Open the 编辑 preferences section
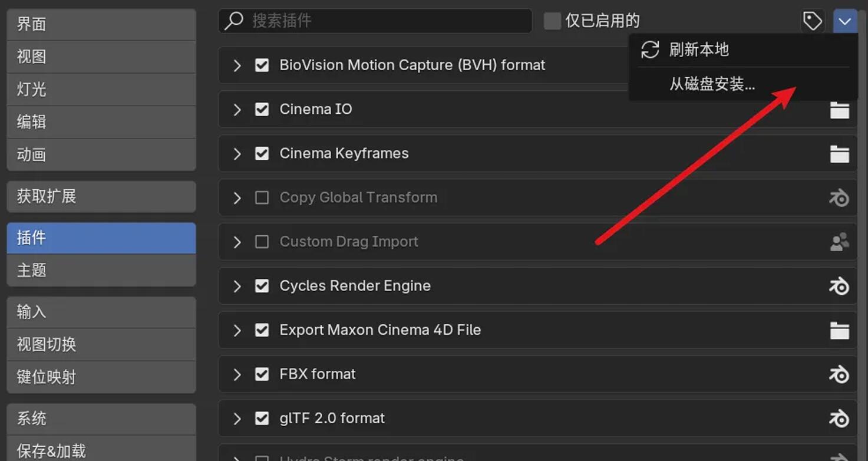Screen dimensions: 868x461 [101, 122]
